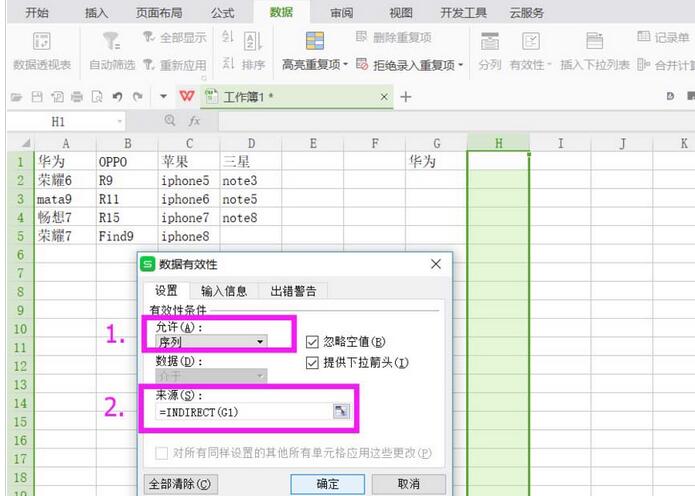The width and height of the screenshot is (695, 496).
Task: Click 全部显示 show all filter option
Action: [175, 38]
